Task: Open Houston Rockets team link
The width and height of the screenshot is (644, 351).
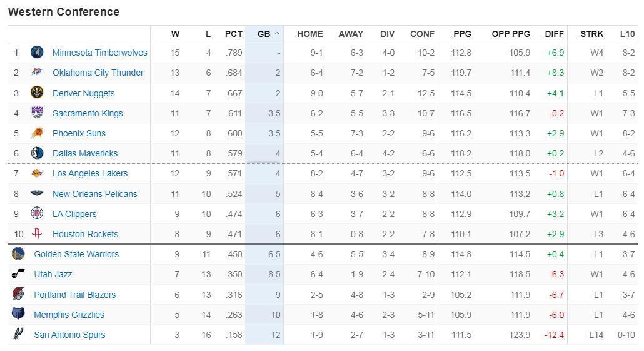Action: point(85,234)
